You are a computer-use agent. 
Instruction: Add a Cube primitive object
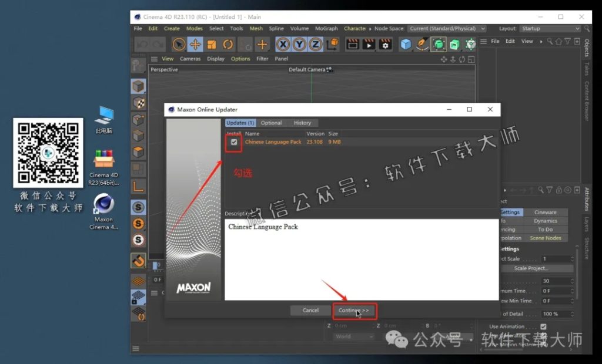[406, 44]
